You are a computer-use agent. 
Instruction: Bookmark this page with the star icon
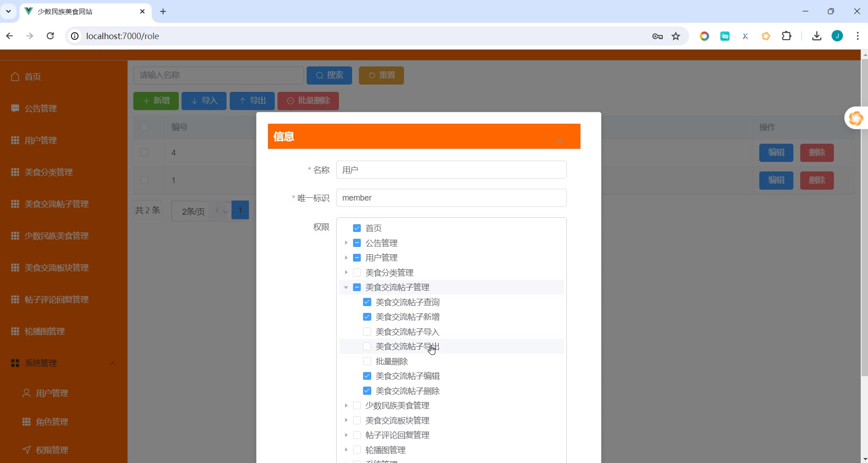pos(676,36)
